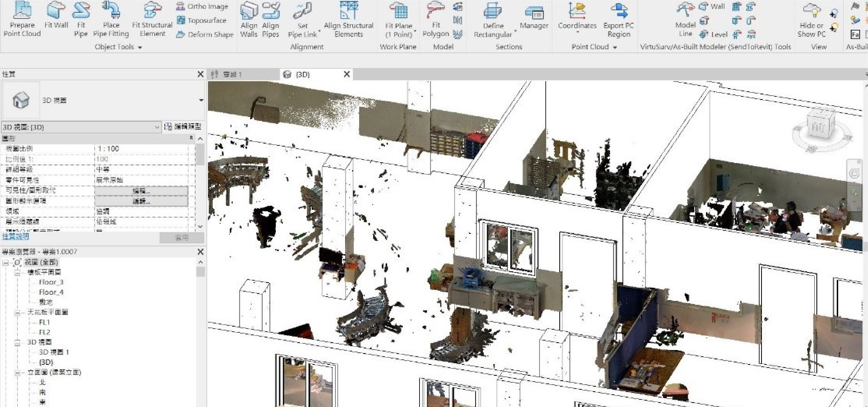Image resolution: width=868 pixels, height=407 pixels.
Task: Click the SendToRevit Wall tool
Action: pos(712,6)
